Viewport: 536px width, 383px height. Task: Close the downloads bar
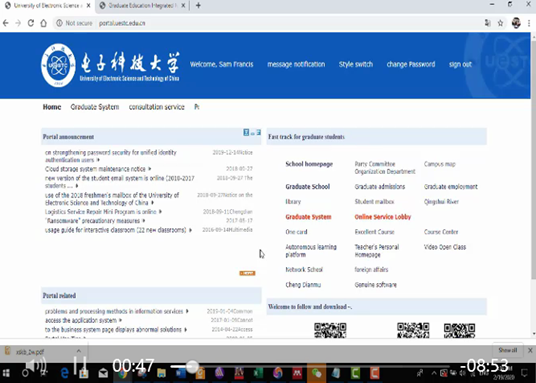pyautogui.click(x=530, y=350)
